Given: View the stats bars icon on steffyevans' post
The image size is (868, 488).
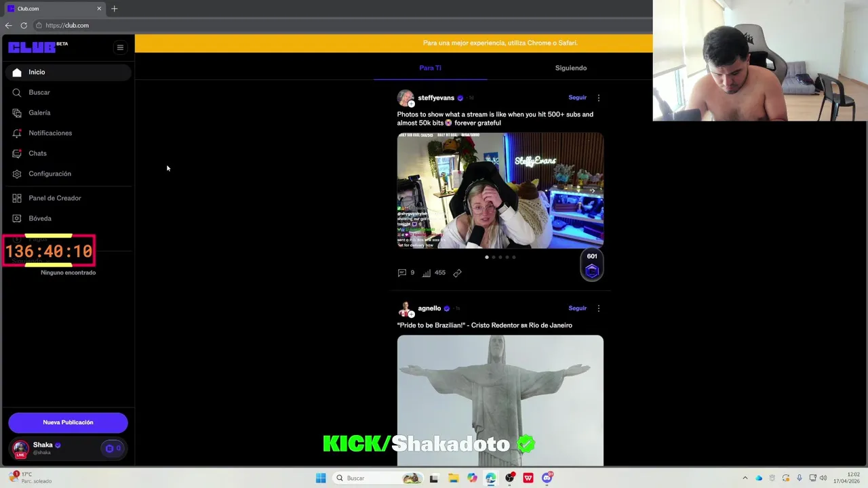Looking at the screenshot, I should coord(427,273).
